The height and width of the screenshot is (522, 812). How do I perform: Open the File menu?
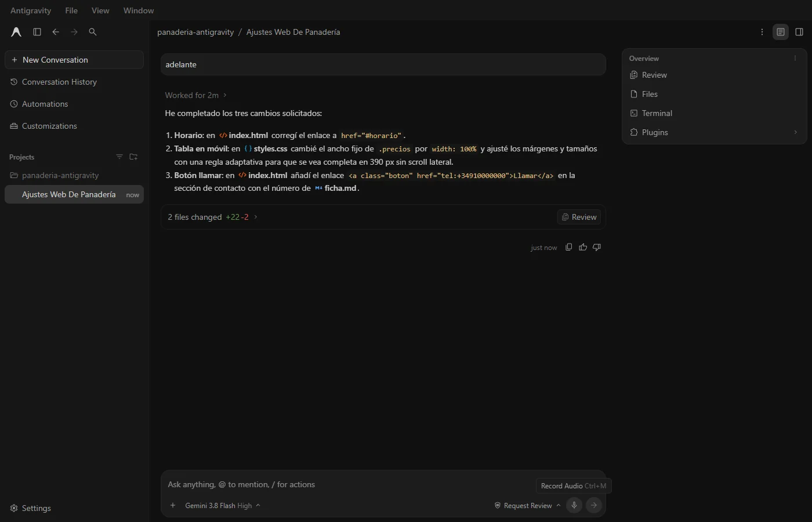click(x=71, y=10)
